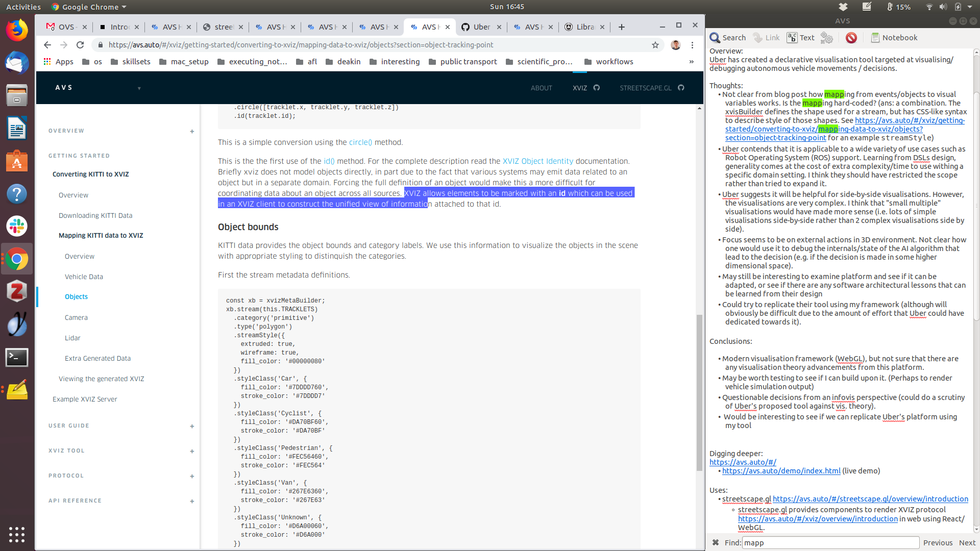Viewport: 980px width, 551px height.
Task: Click the Find text input field
Action: pyautogui.click(x=830, y=543)
